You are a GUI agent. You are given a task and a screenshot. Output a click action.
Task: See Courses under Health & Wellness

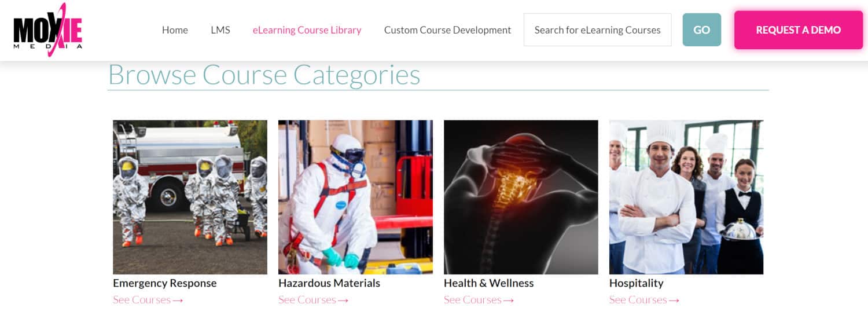coord(479,300)
